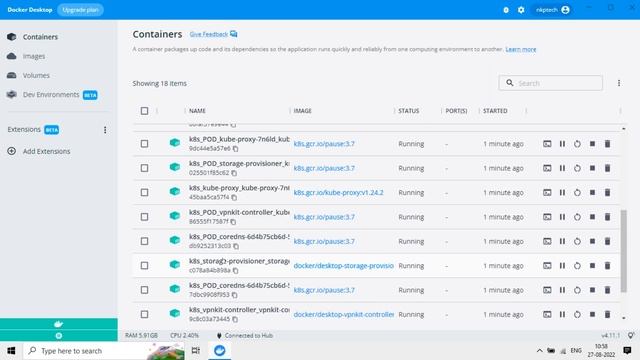Click the Upgrade plan button
This screenshot has width=640, height=360.
coord(80,10)
